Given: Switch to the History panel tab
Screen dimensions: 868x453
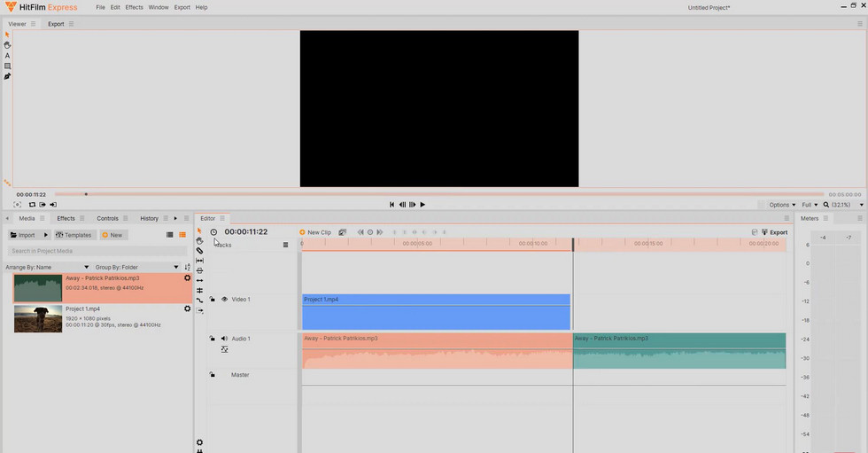Looking at the screenshot, I should pos(149,218).
